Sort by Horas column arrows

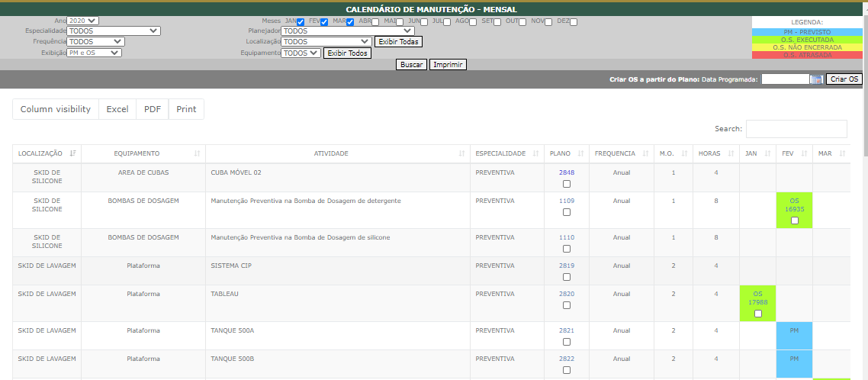tap(730, 153)
